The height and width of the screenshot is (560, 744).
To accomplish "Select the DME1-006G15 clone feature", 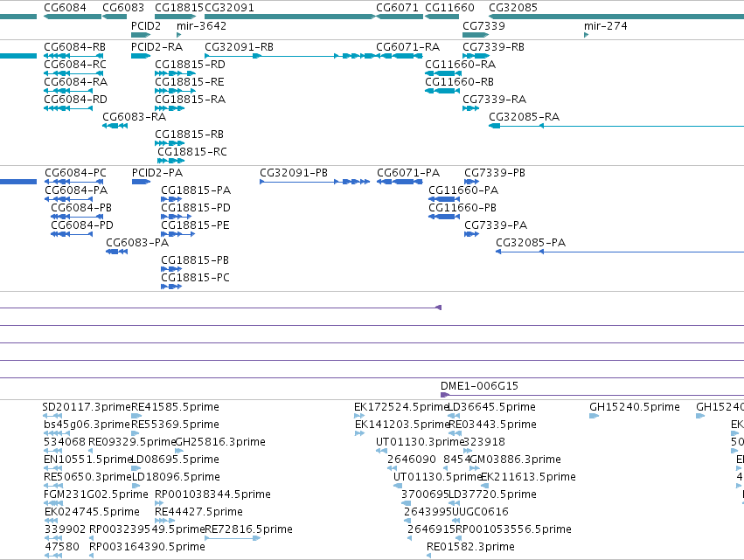I will 479,386.
